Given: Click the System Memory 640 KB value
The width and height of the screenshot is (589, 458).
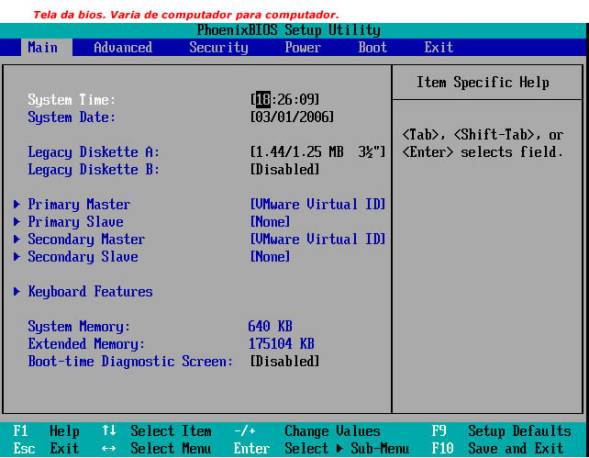Looking at the screenshot, I should 270,326.
